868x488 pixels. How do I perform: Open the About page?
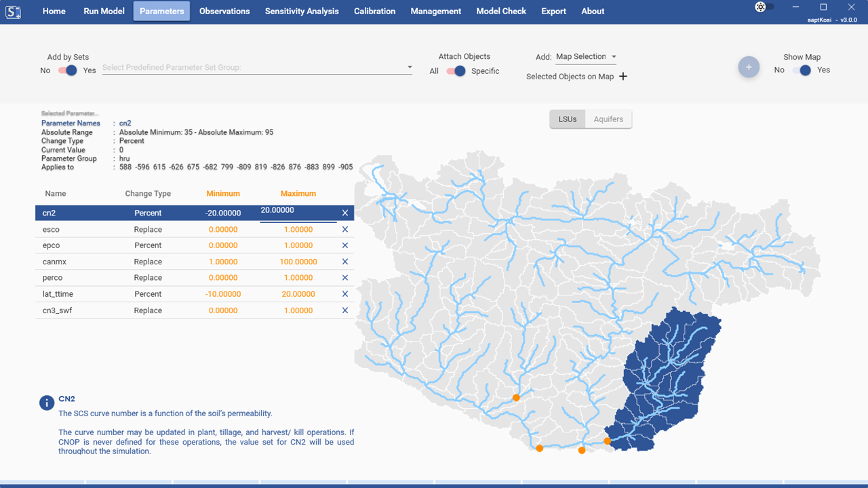point(593,11)
